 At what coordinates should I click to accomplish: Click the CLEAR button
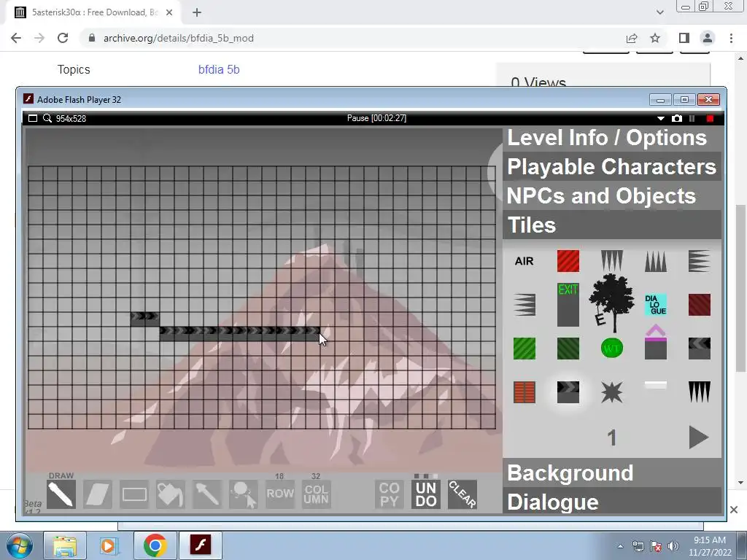pyautogui.click(x=462, y=494)
